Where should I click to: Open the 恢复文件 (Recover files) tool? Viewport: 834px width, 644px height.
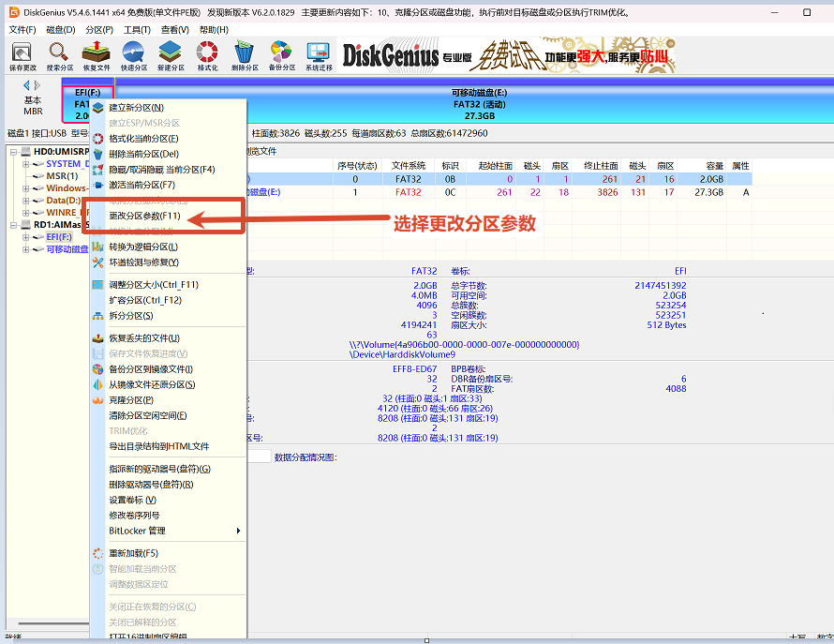pos(97,56)
